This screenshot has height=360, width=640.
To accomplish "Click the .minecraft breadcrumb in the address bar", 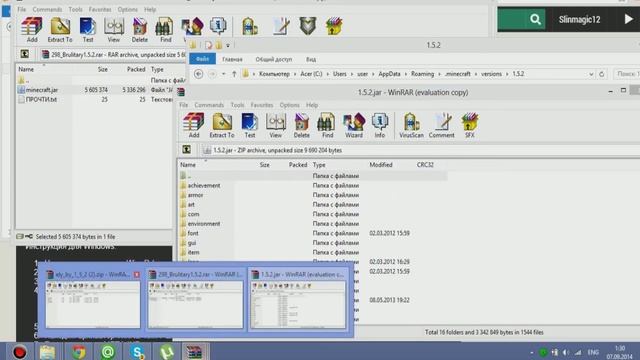I will click(458, 74).
